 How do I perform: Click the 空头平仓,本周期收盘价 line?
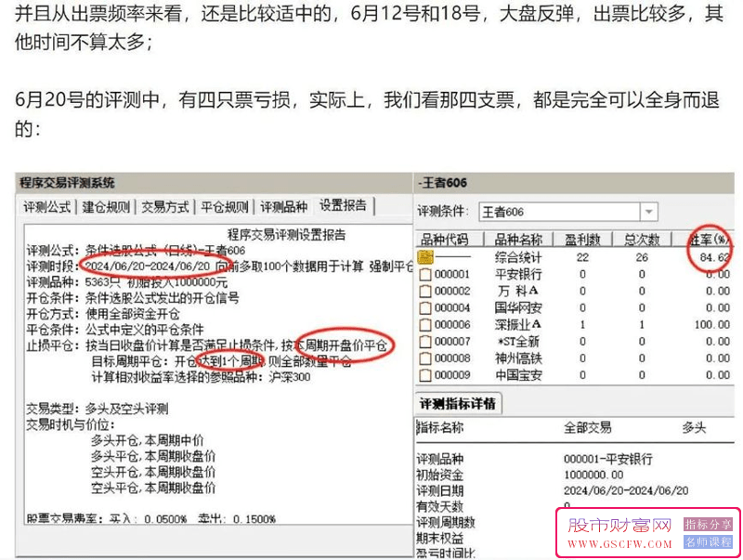153,488
